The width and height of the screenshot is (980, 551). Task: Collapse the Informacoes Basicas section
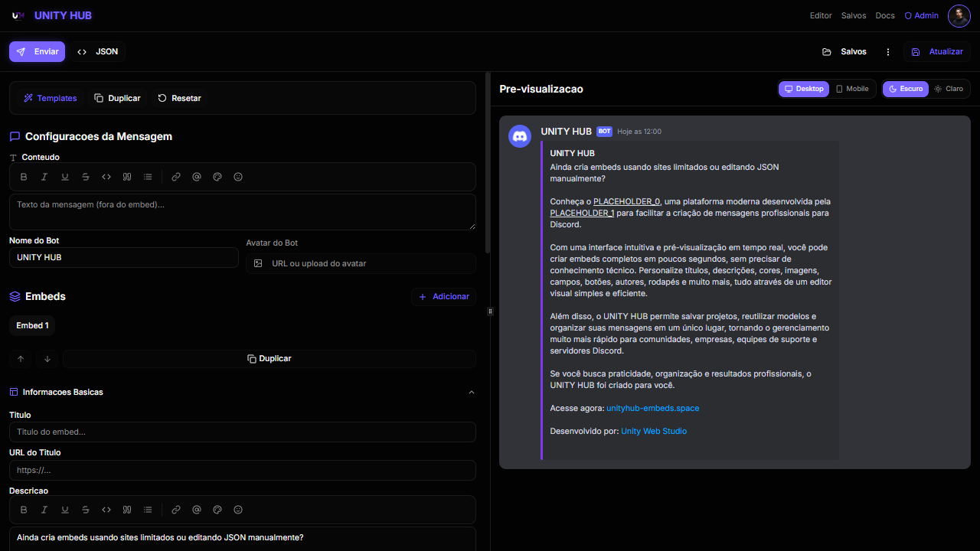click(x=472, y=393)
